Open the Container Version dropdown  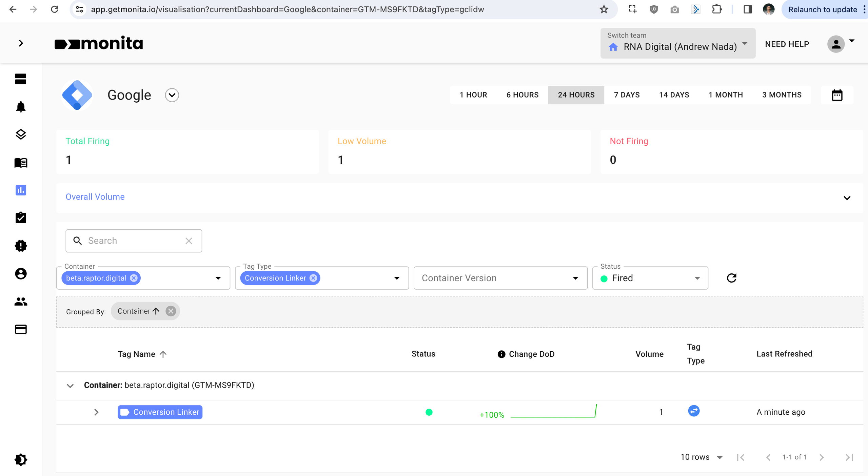click(x=500, y=278)
